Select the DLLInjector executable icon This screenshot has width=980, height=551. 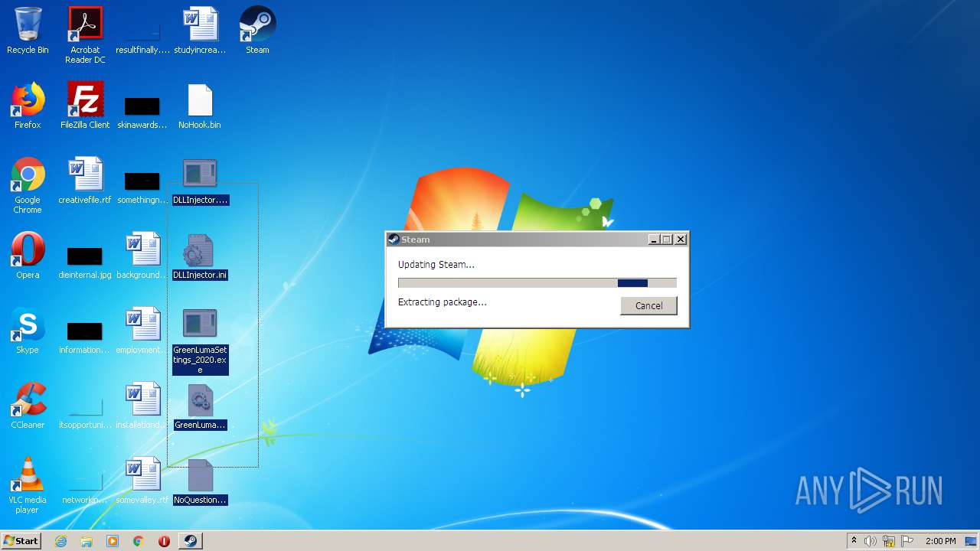click(200, 181)
